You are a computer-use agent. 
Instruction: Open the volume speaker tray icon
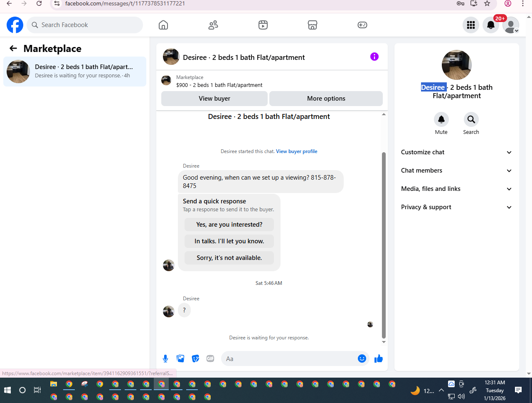[461, 397]
